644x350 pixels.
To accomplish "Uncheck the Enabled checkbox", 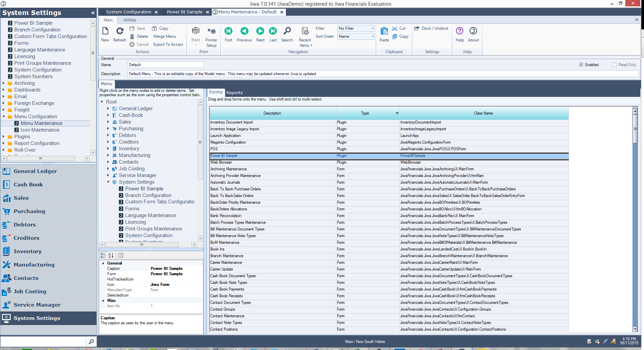I will [x=581, y=65].
